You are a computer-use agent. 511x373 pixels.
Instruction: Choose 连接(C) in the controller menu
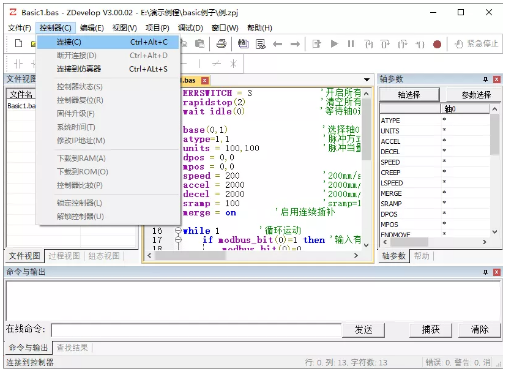pos(109,42)
